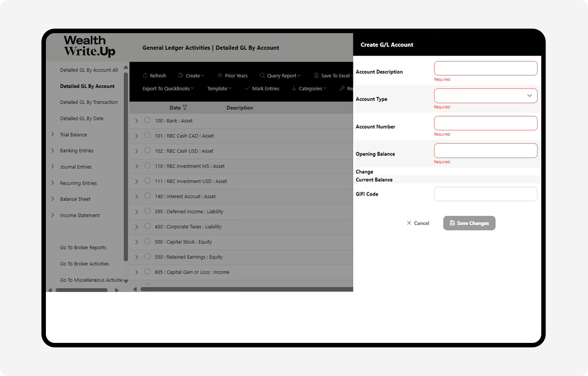Expand the Trial Balance sidebar section
The width and height of the screenshot is (588, 376).
click(x=53, y=135)
